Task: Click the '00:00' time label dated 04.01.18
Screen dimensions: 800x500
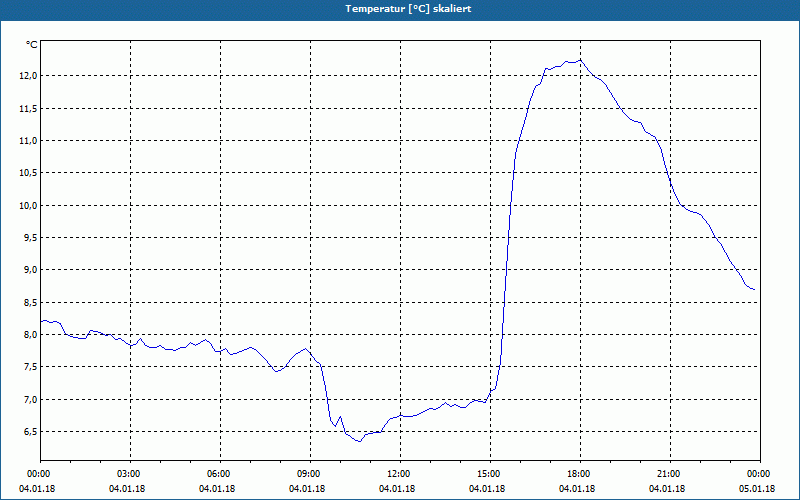Action: coord(37,474)
